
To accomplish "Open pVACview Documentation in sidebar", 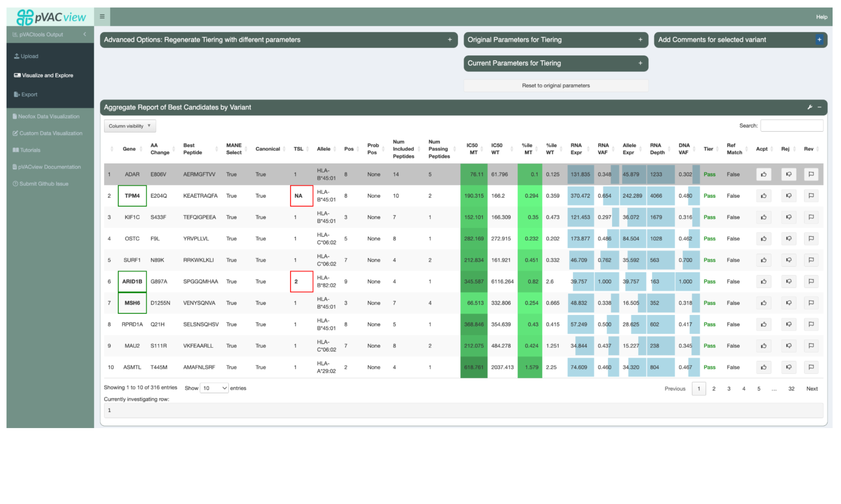I will pyautogui.click(x=50, y=167).
